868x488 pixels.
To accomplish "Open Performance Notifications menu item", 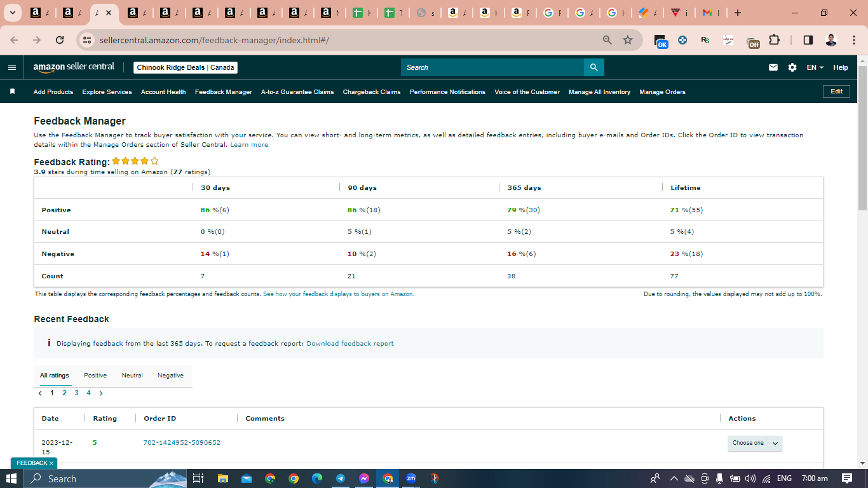I will (447, 91).
